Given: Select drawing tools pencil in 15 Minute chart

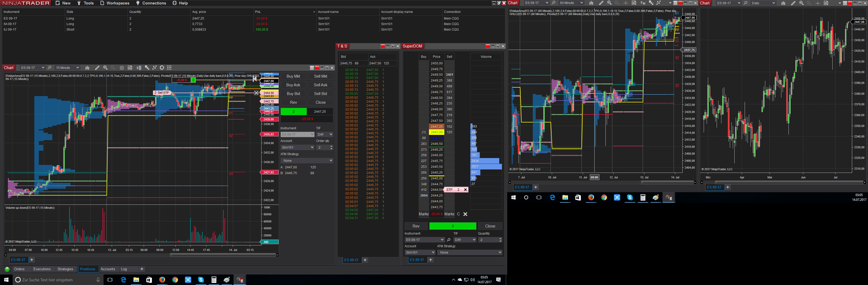Looking at the screenshot, I should tap(97, 68).
